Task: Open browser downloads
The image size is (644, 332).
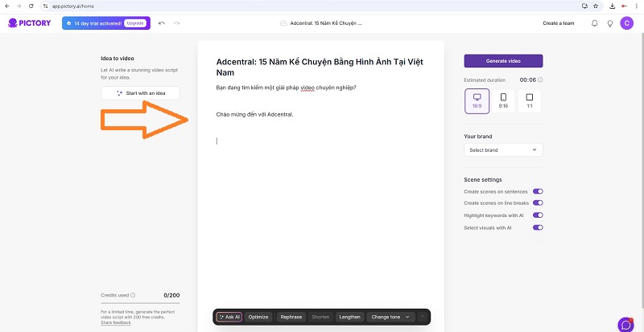Action: [612, 6]
